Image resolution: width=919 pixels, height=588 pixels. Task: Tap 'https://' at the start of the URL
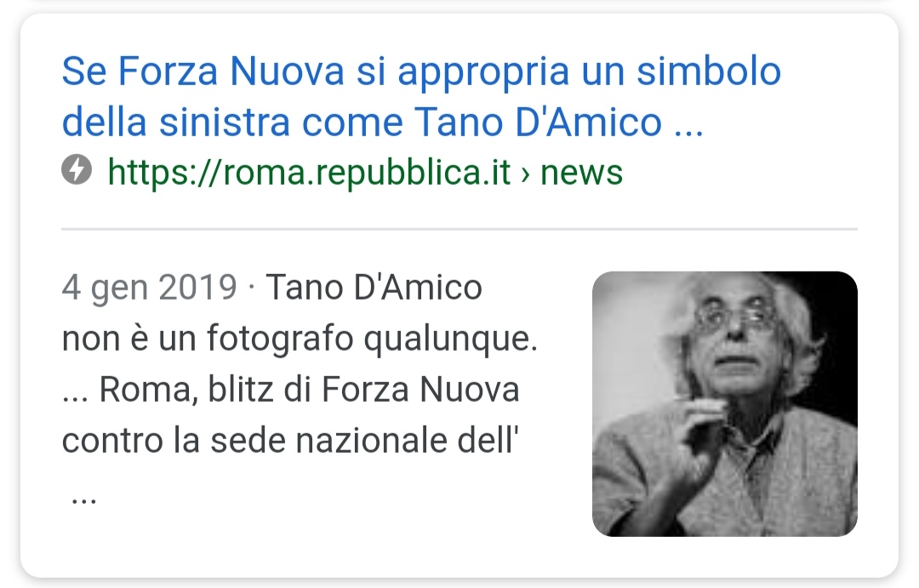(x=165, y=173)
